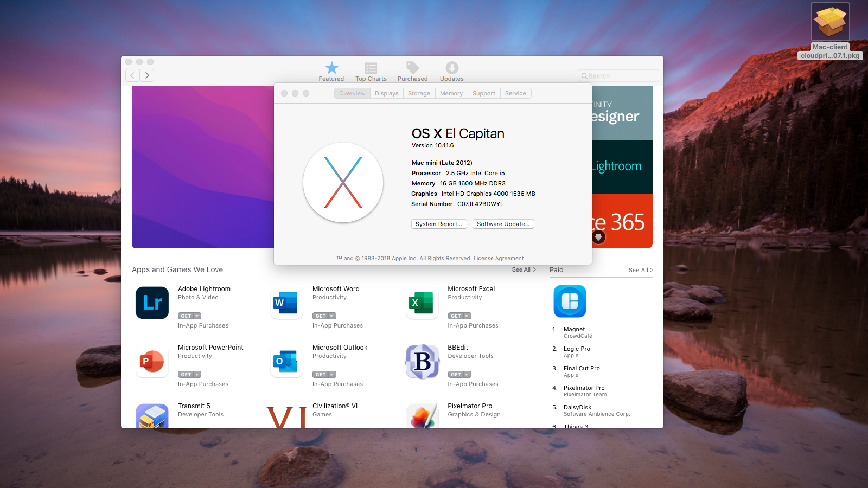This screenshot has width=868, height=488.
Task: Click the Lightroom featured banner tile
Action: click(x=622, y=167)
